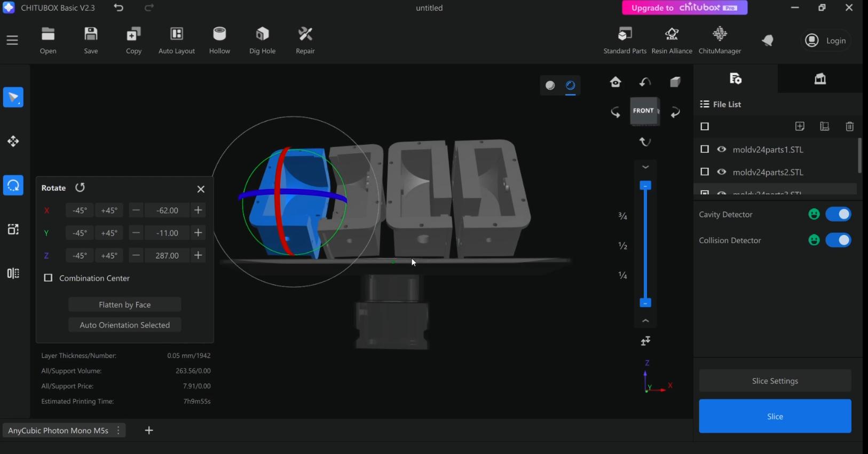Check the select-all files checkbox
This screenshot has height=454, width=868.
click(705, 127)
